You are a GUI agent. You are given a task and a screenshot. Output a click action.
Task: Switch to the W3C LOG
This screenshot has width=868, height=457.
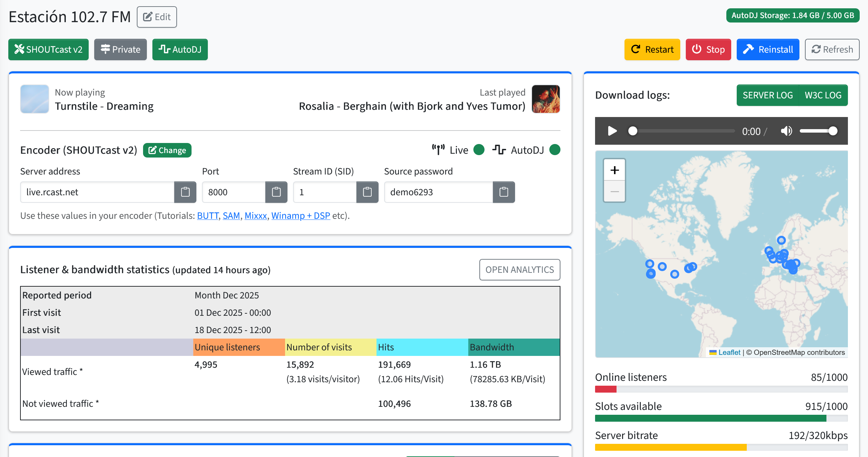click(x=823, y=95)
